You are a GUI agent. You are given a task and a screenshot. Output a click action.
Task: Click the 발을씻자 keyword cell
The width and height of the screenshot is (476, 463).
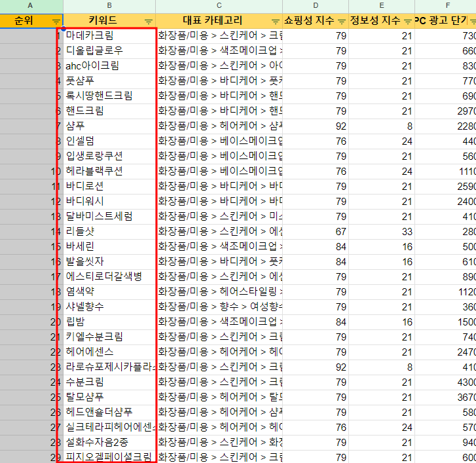(109, 262)
